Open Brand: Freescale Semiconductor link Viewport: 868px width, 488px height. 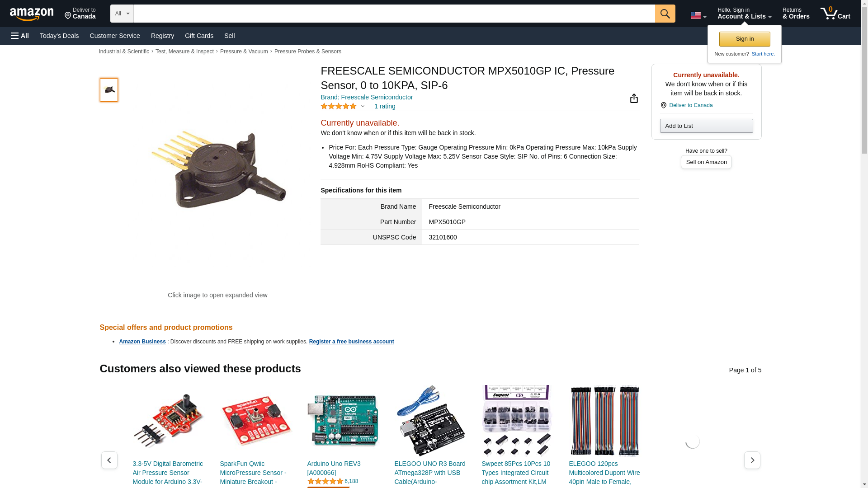coord(367,97)
